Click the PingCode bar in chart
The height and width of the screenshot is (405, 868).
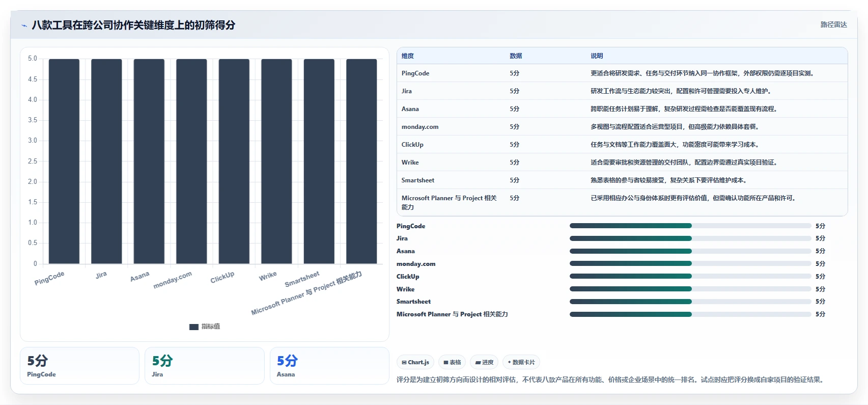tap(64, 161)
